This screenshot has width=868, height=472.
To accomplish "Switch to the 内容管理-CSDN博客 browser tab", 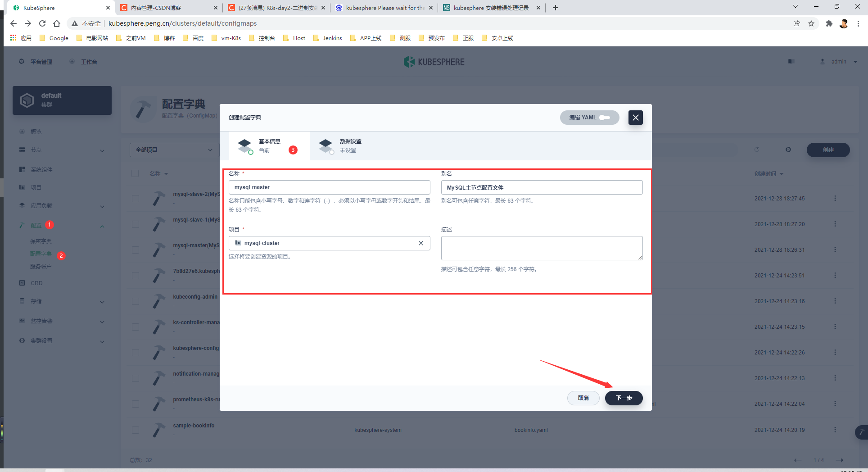I will click(x=168, y=8).
